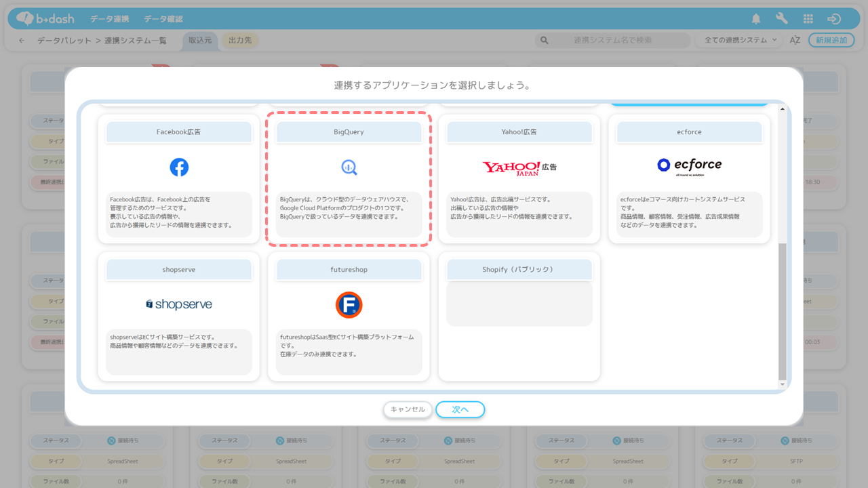Viewport: 868px width, 488px height.
Task: Expand the 全ての連携システム dropdown
Action: point(740,41)
